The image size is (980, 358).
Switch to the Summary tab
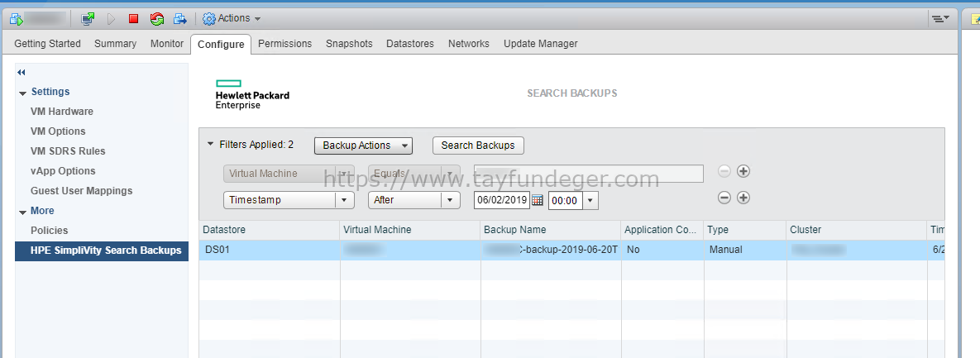point(115,44)
